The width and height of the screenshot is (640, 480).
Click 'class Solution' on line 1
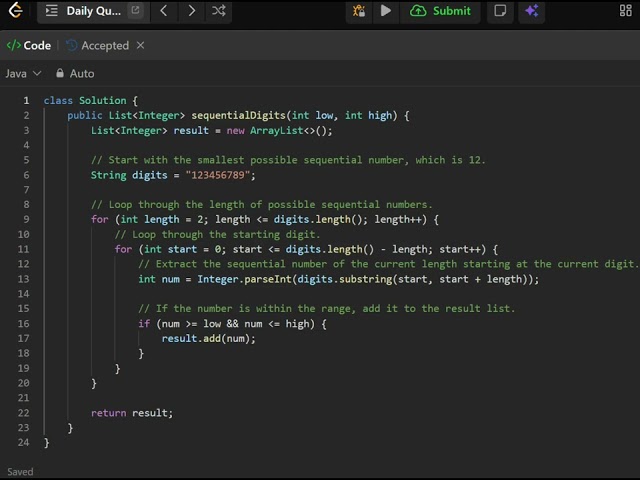[x=85, y=100]
